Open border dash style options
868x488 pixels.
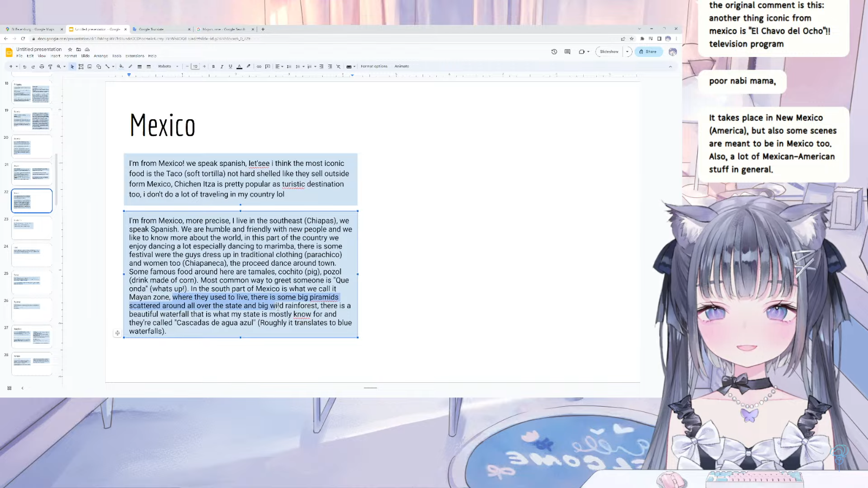(x=149, y=66)
